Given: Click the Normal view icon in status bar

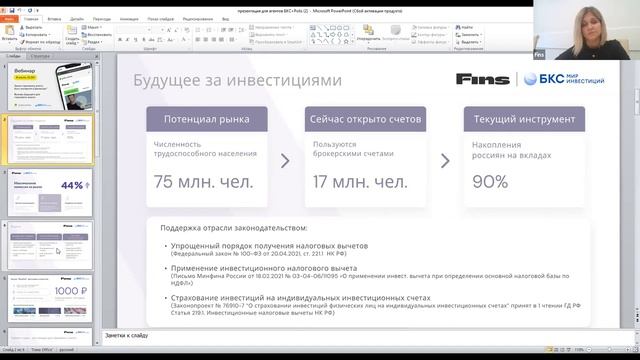Looking at the screenshot, I should coord(549,349).
